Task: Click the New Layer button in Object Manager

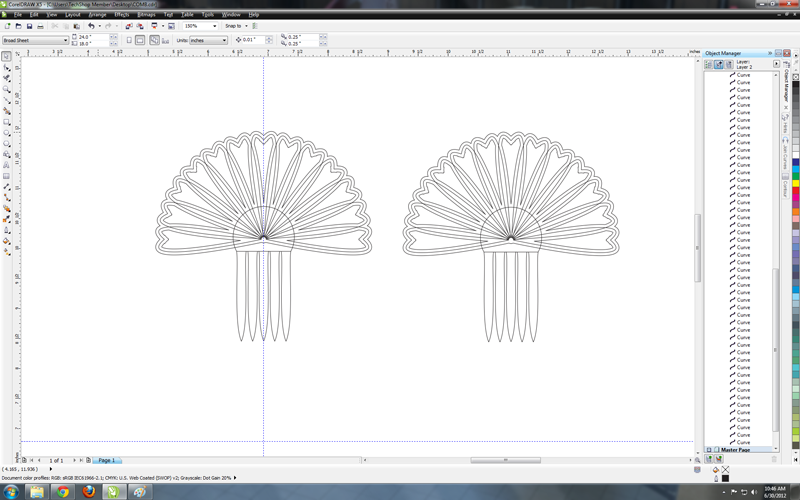Action: 709,459
